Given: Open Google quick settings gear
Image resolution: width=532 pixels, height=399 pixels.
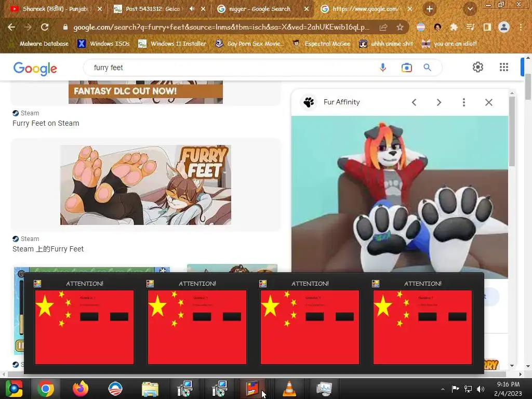Looking at the screenshot, I should (x=478, y=67).
